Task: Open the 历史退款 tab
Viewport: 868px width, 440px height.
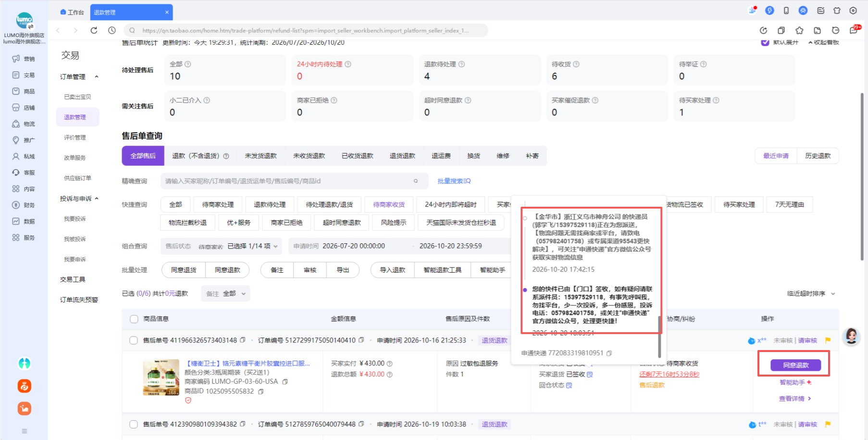Action: pos(818,156)
